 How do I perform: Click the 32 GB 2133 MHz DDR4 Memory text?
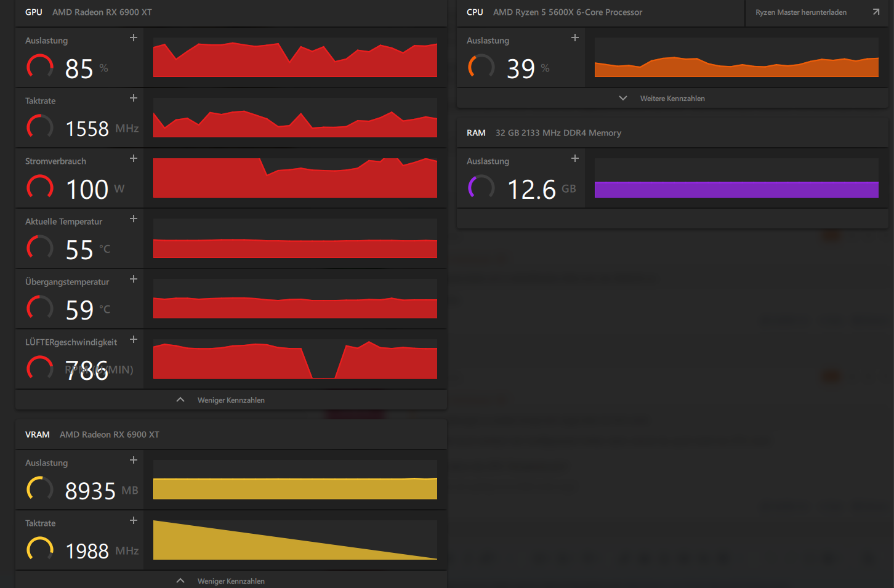[558, 133]
